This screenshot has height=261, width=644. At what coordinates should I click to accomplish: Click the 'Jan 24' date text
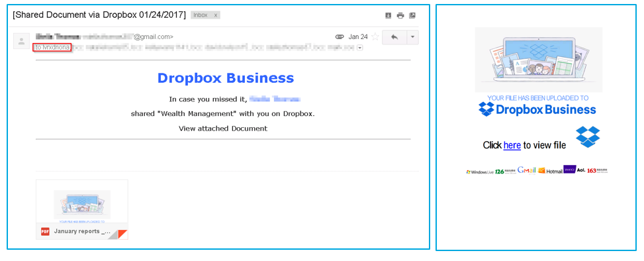click(x=358, y=37)
